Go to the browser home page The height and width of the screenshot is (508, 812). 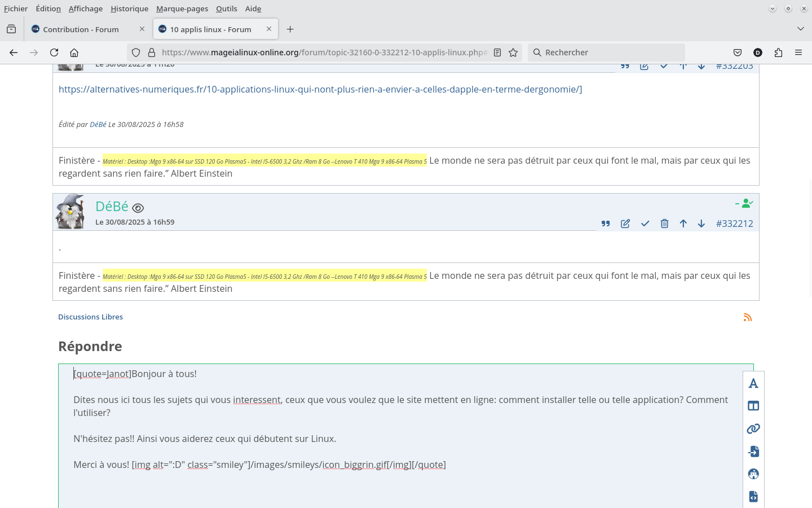click(x=74, y=52)
